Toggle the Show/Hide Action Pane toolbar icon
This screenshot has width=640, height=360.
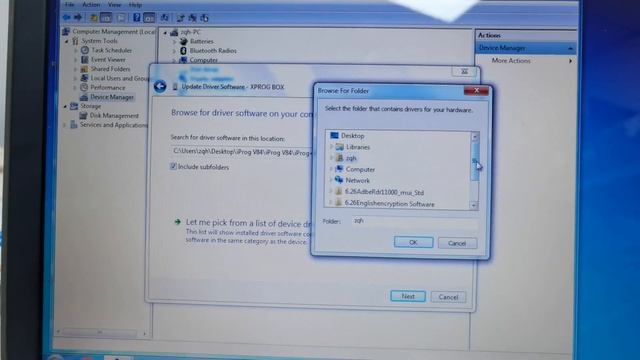click(149, 18)
